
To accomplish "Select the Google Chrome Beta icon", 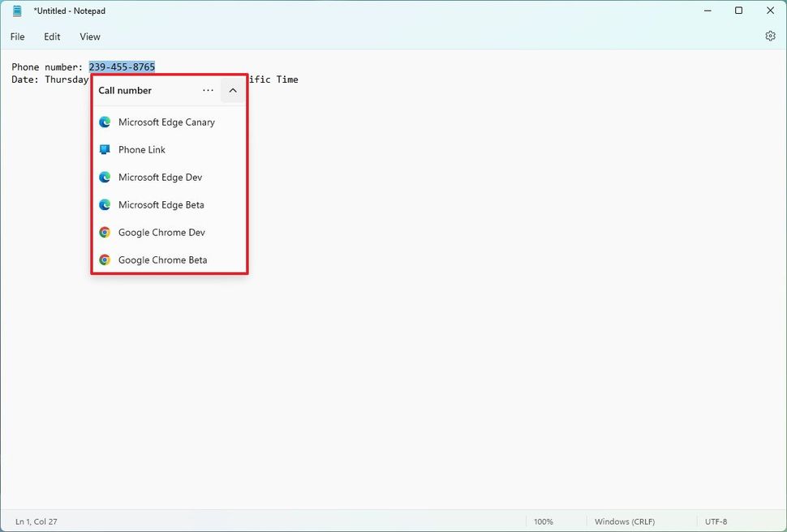I will [x=105, y=260].
